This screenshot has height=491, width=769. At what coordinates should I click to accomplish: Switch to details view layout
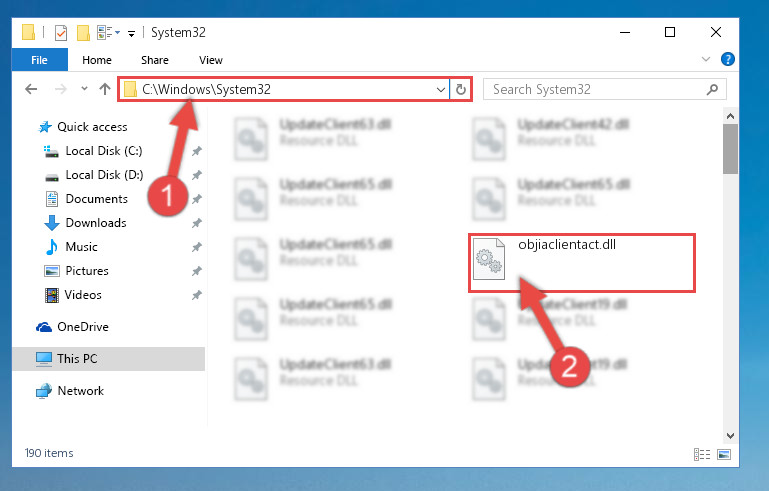click(702, 454)
